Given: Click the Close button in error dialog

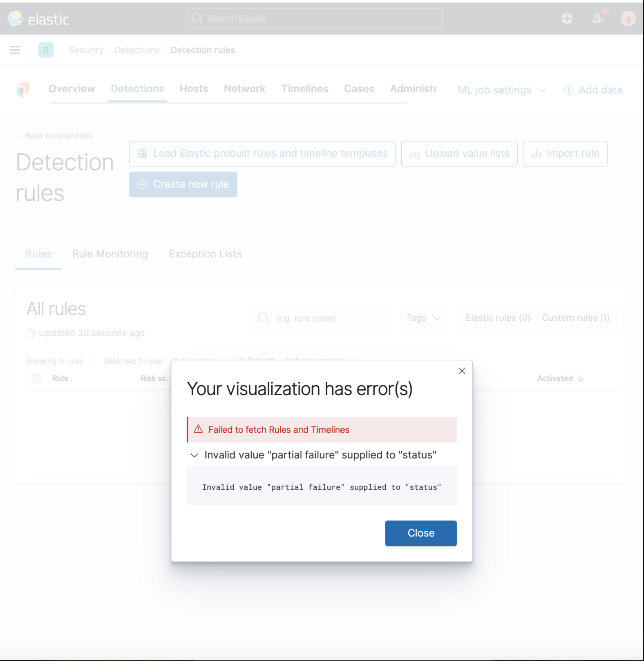Looking at the screenshot, I should click(421, 533).
